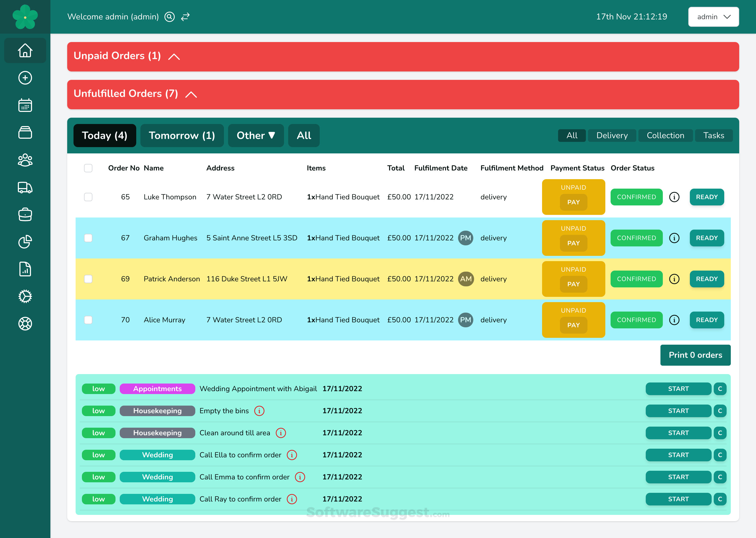The height and width of the screenshot is (538, 756).
Task: Click the calendar icon in sidebar
Action: [25, 105]
